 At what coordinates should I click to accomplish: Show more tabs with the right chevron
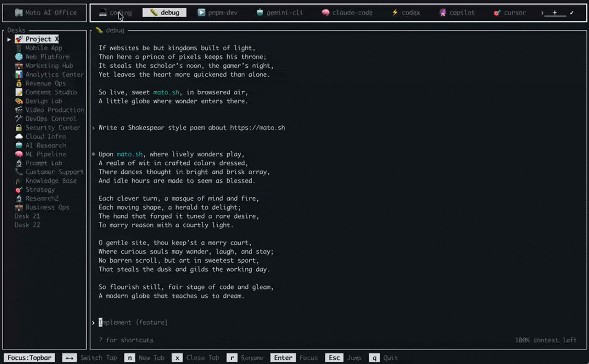click(542, 13)
